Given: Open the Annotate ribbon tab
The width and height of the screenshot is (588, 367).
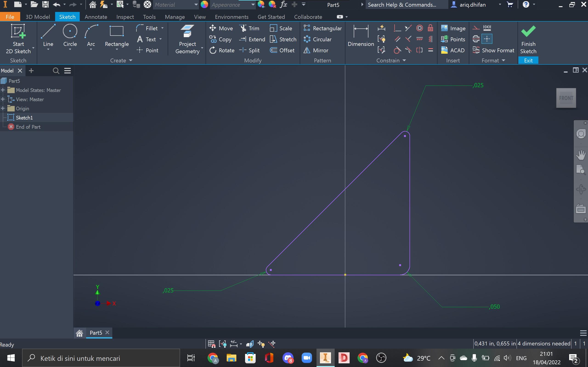Looking at the screenshot, I should pos(96,17).
